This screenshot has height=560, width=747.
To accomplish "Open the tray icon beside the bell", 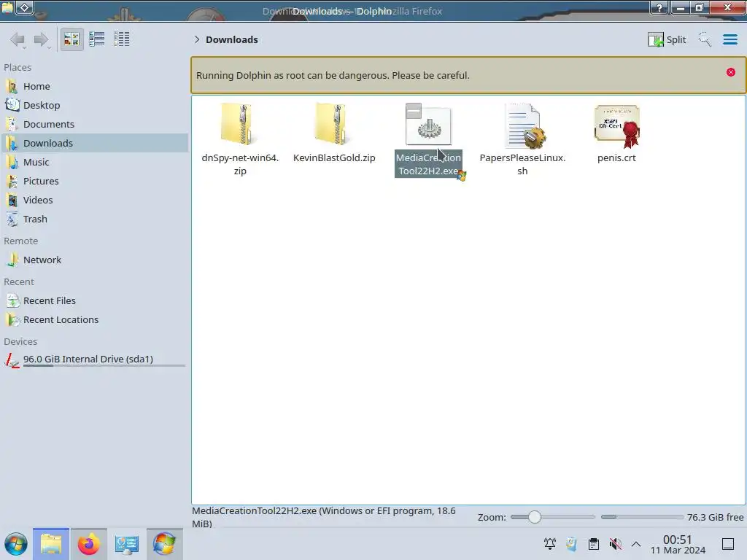I will tap(572, 544).
